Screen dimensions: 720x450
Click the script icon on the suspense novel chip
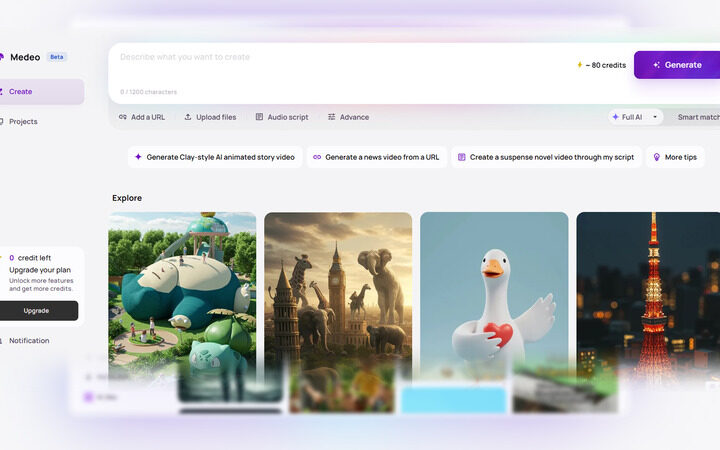point(461,157)
